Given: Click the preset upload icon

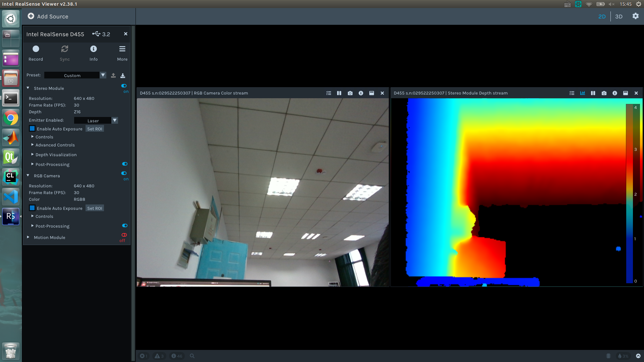Looking at the screenshot, I should (x=113, y=75).
